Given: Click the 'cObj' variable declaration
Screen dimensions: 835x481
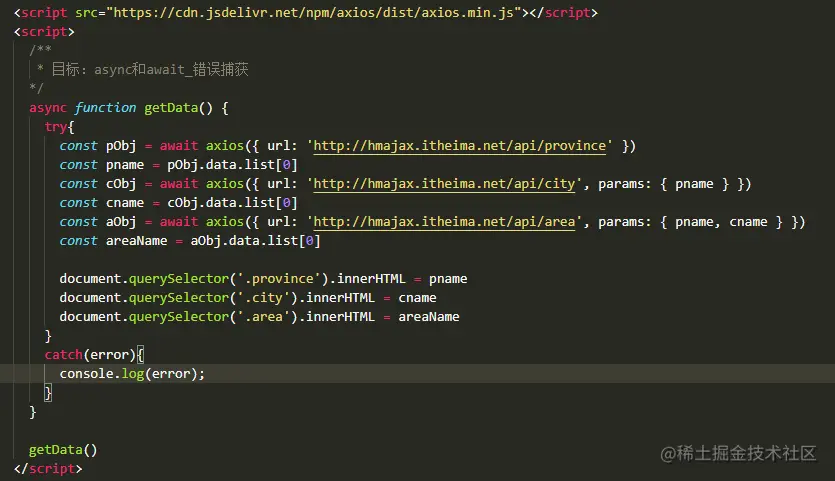Looking at the screenshot, I should pyautogui.click(x=121, y=184).
